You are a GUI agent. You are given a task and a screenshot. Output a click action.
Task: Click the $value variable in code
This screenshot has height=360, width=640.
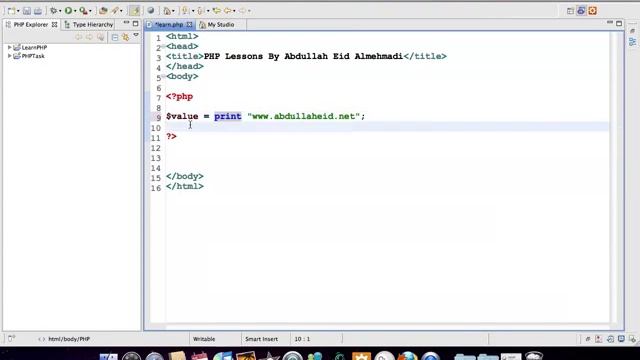pos(182,116)
